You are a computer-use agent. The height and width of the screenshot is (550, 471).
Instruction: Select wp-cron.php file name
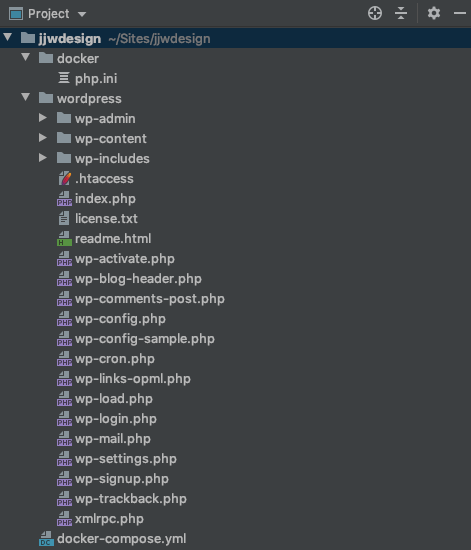tap(115, 359)
